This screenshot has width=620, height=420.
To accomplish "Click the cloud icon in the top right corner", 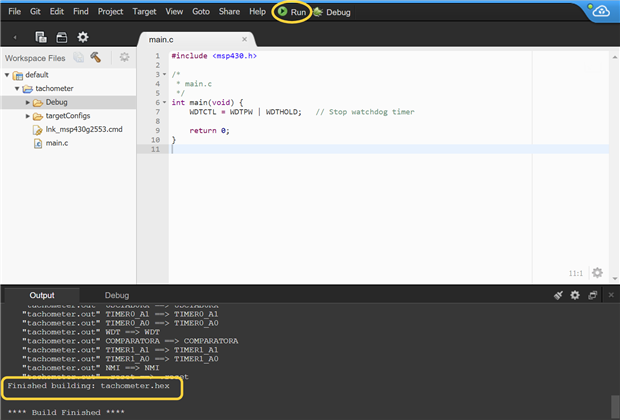I will 601,12.
